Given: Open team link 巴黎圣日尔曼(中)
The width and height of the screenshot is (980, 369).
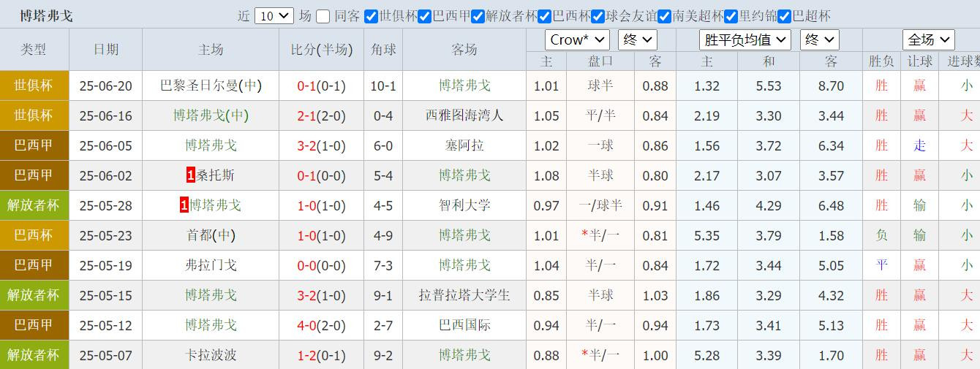Looking at the screenshot, I should coord(211,85).
